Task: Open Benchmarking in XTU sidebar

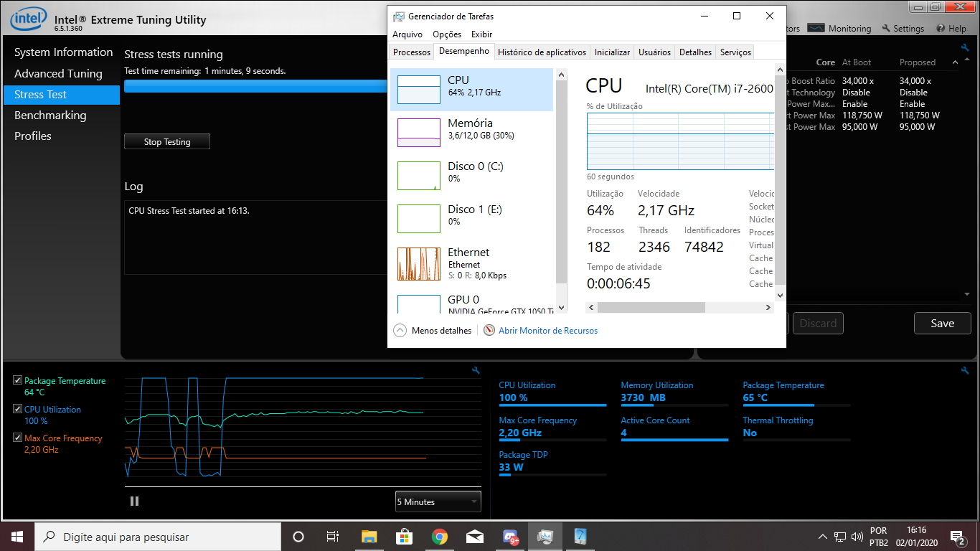Action: tap(50, 115)
